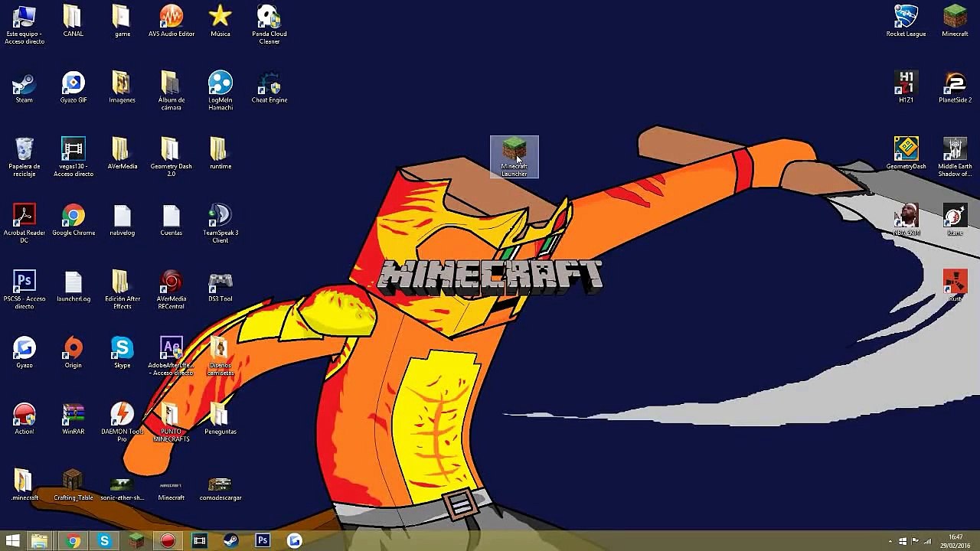Select the Rocket League desktop icon

click(906, 21)
